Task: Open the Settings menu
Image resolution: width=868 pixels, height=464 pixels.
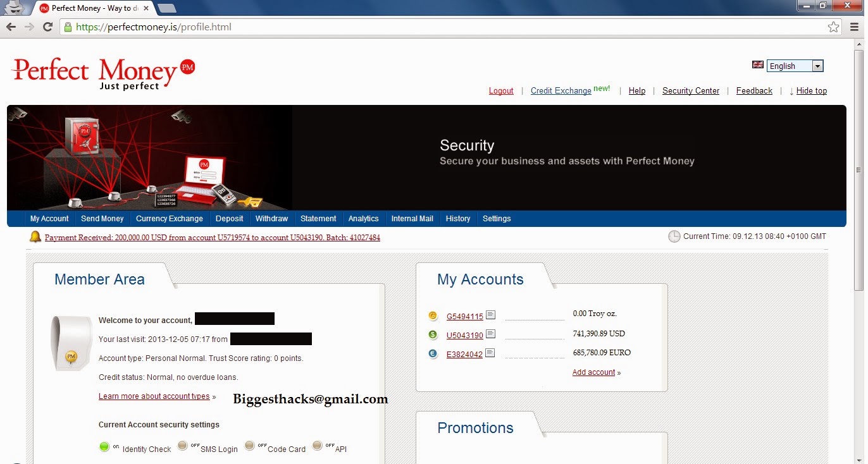Action: (x=497, y=219)
